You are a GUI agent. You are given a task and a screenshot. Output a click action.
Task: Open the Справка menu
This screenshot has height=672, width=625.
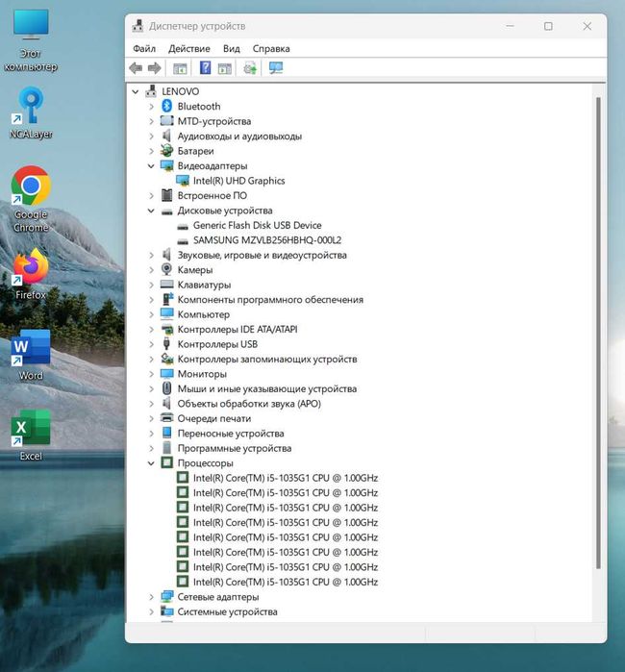pos(271,48)
